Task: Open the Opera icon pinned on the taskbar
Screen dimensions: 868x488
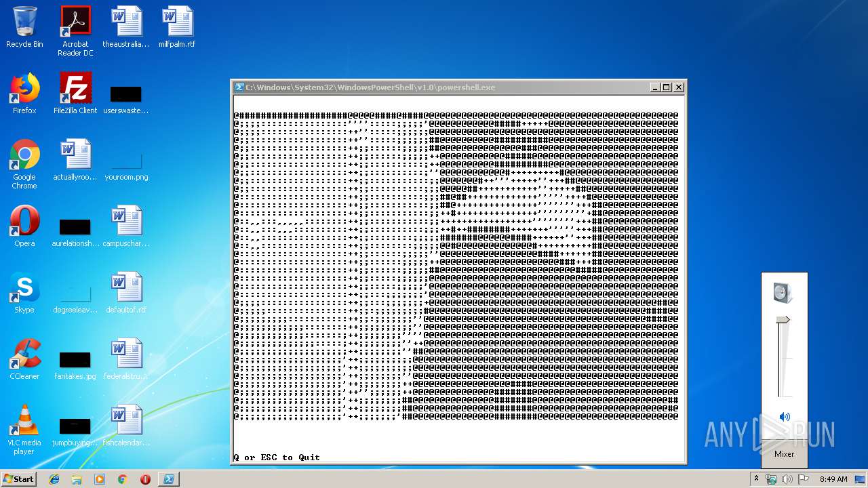Action: [x=145, y=479]
